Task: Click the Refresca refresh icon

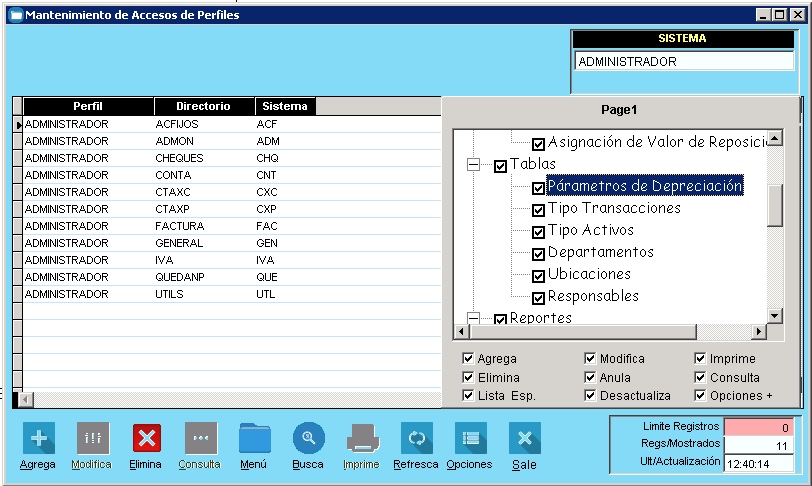Action: point(416,438)
